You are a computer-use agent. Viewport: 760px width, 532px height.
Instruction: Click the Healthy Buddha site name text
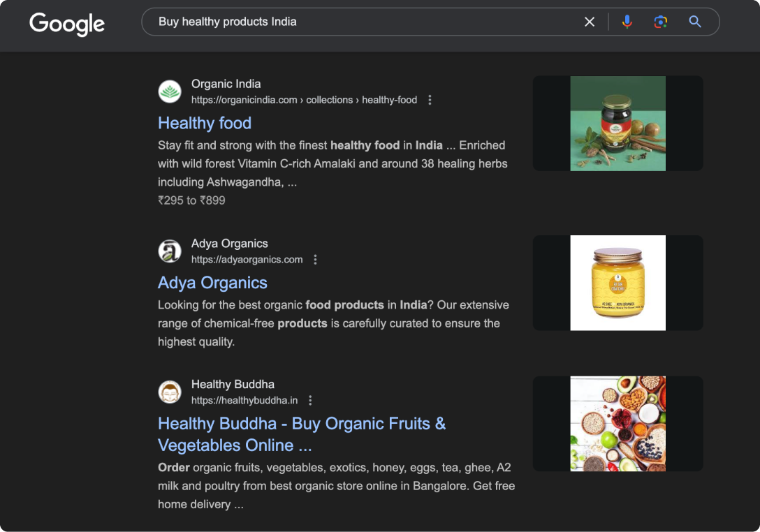click(233, 384)
